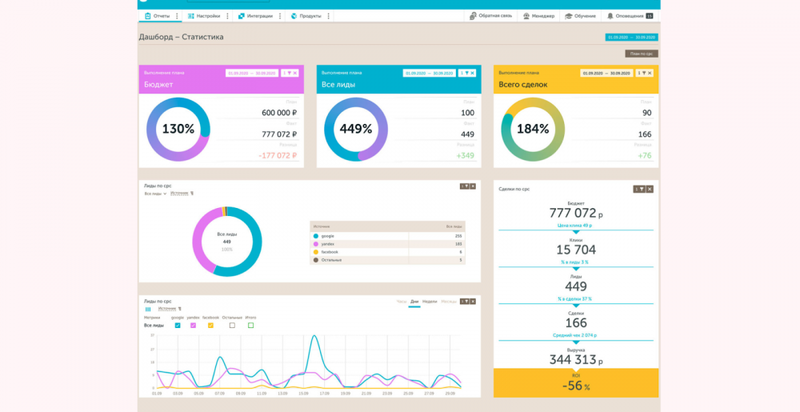800x412 pixels.
Task: Click the Интеграции puzzle icon
Action: 241,16
